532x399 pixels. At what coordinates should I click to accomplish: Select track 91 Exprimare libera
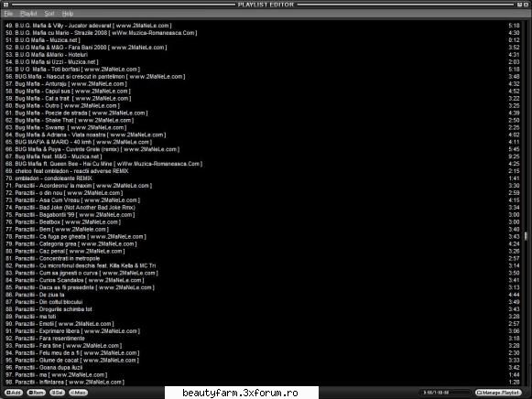pos(262,331)
